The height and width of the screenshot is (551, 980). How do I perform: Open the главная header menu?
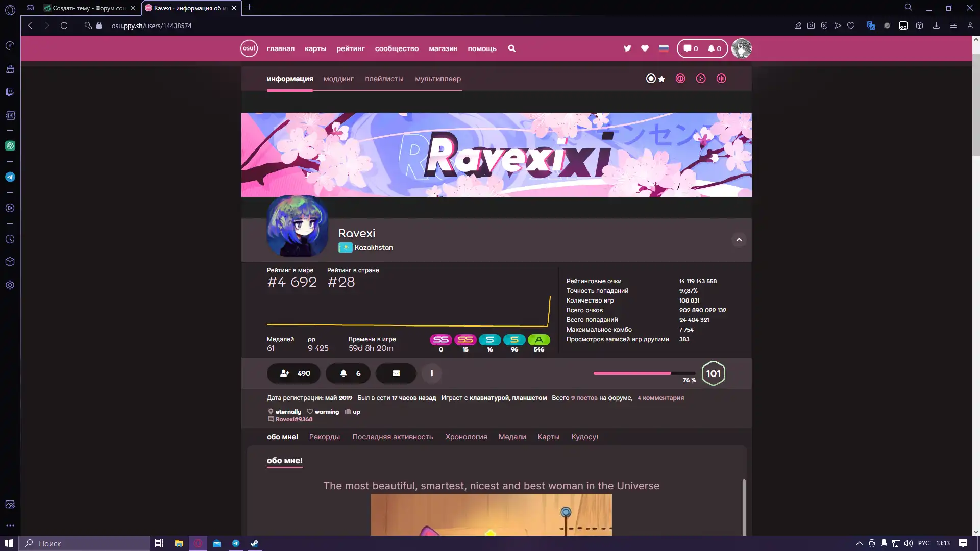tap(281, 48)
